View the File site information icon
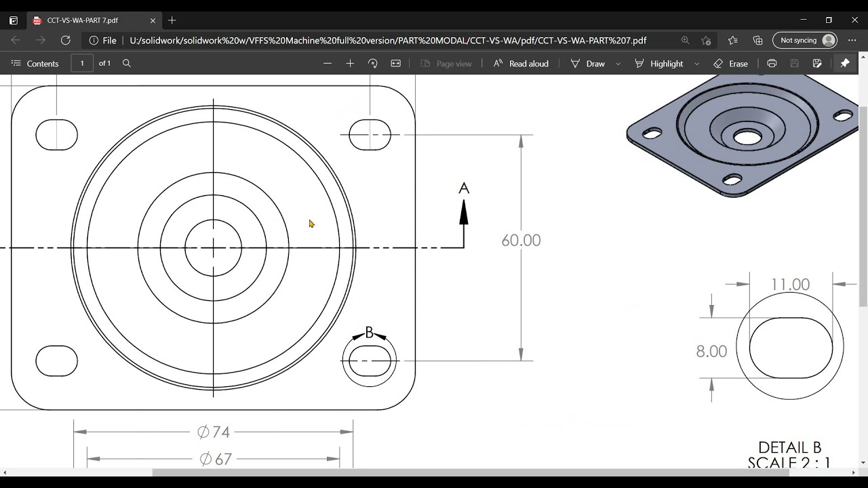Screen dimensions: 868x488 [x=102, y=41]
